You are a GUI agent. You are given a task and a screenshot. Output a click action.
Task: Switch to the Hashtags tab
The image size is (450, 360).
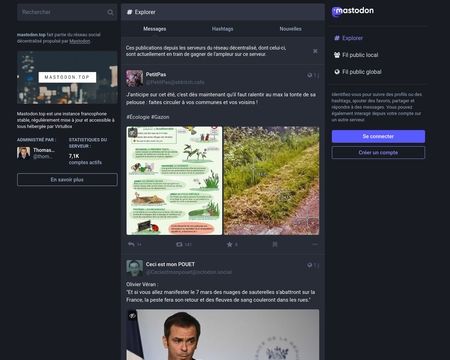223,29
